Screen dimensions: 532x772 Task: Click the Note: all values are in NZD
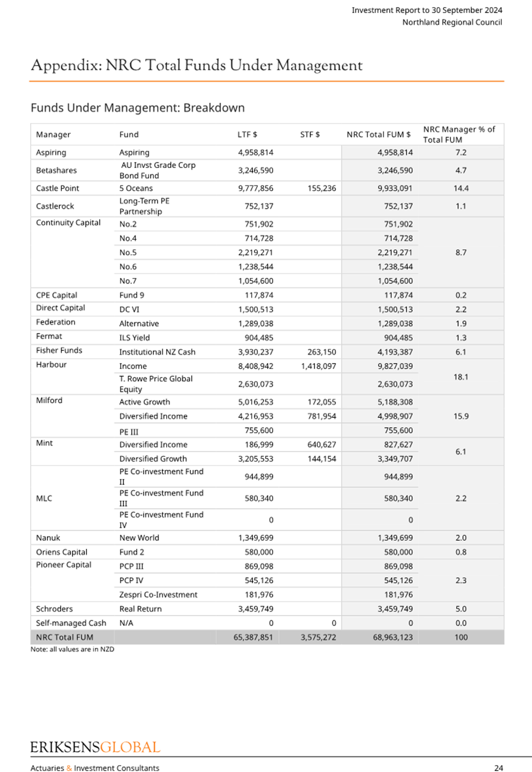pos(72,649)
